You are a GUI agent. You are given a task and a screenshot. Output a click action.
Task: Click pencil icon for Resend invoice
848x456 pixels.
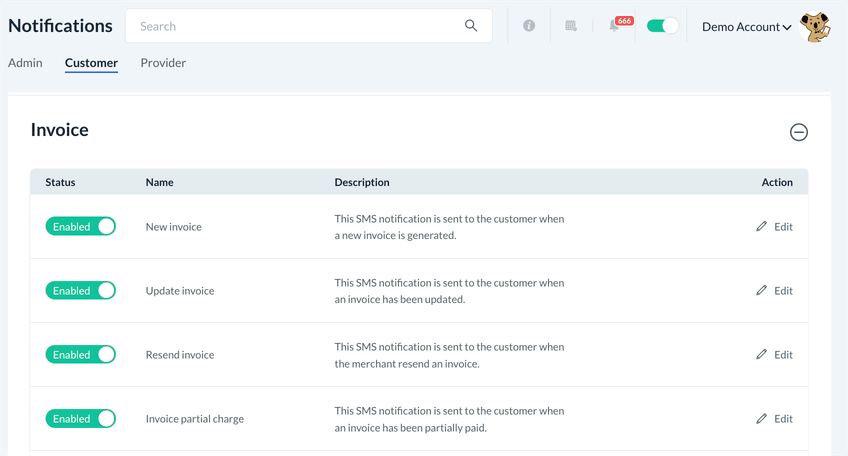click(762, 355)
